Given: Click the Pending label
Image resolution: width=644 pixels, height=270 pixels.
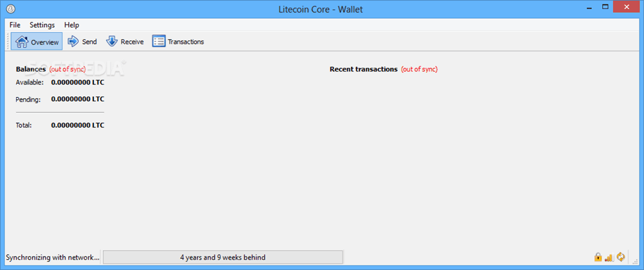Looking at the screenshot, I should tap(28, 99).
